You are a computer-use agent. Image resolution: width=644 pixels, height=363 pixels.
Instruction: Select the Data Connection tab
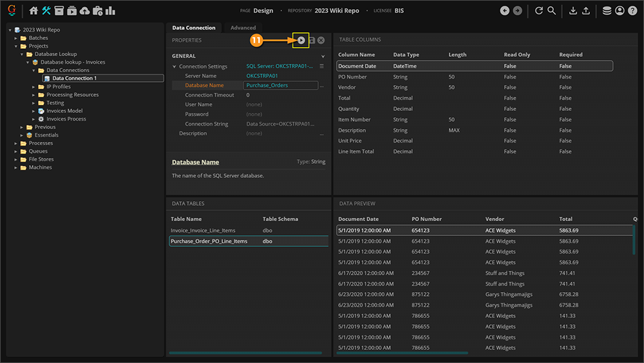tap(194, 28)
